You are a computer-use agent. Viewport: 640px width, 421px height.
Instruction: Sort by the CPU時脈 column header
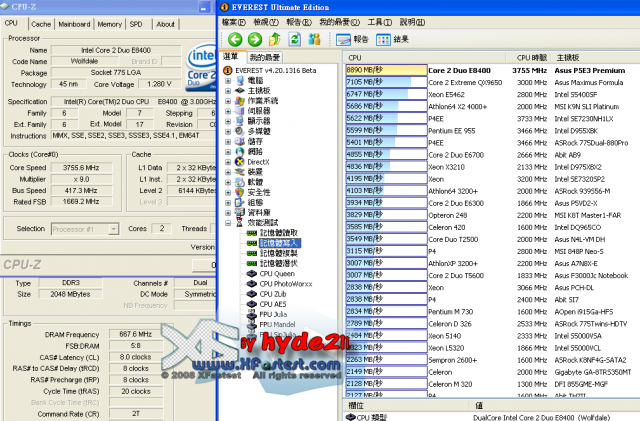click(x=532, y=58)
